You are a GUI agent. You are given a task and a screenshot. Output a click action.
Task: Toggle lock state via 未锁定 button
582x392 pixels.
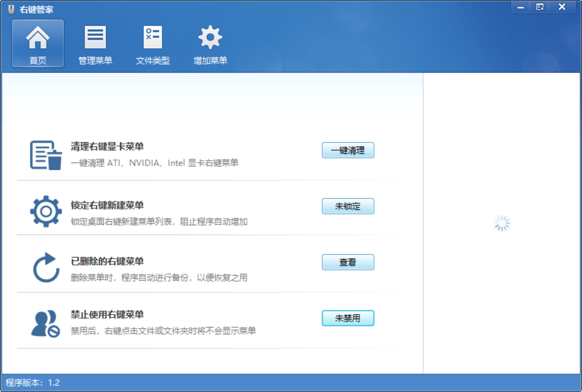click(x=348, y=206)
